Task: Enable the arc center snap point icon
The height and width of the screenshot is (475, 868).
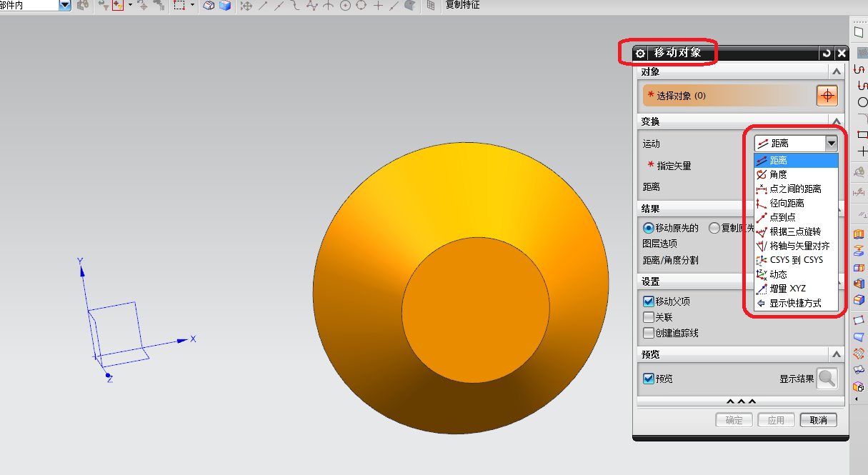Action: tap(345, 6)
